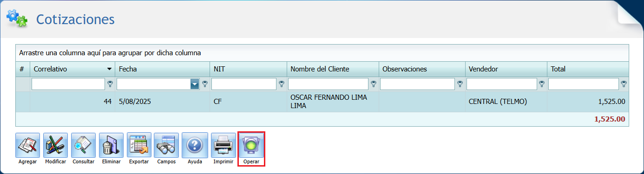Open filter icon for Correlativo column

110,84
